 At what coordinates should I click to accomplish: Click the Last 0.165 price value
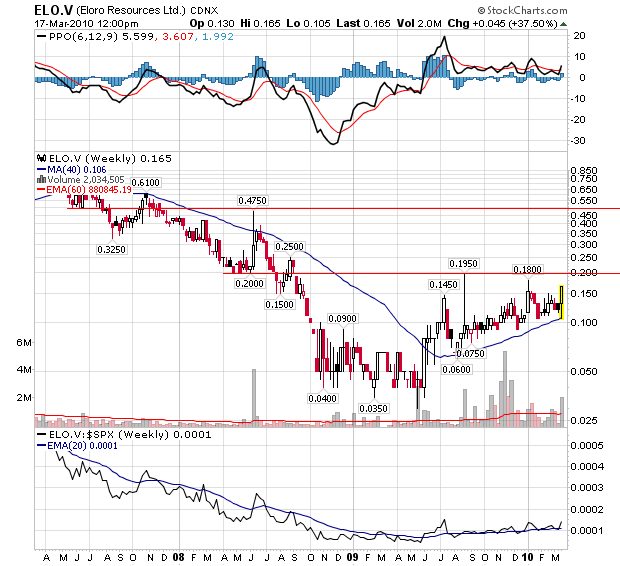click(363, 23)
